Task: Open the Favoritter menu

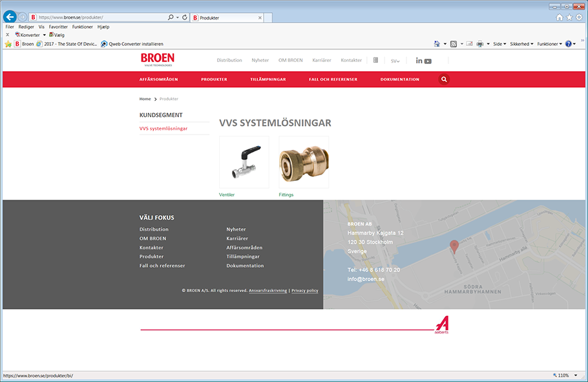Action: click(58, 27)
